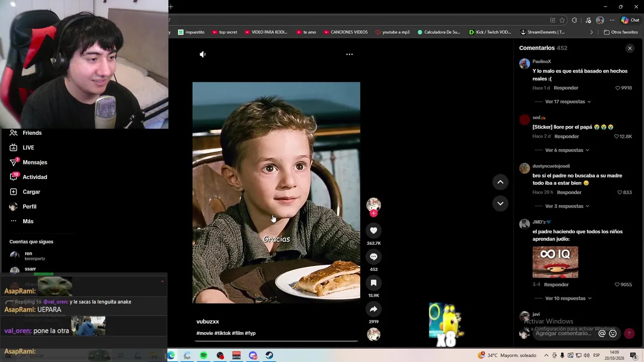The height and width of the screenshot is (362, 644).
Task: Share the video with the arrow icon
Action: pos(373,309)
